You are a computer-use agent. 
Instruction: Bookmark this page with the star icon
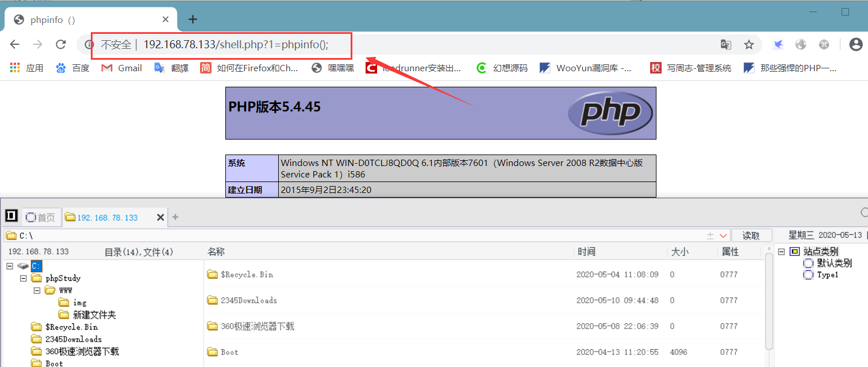(x=748, y=44)
